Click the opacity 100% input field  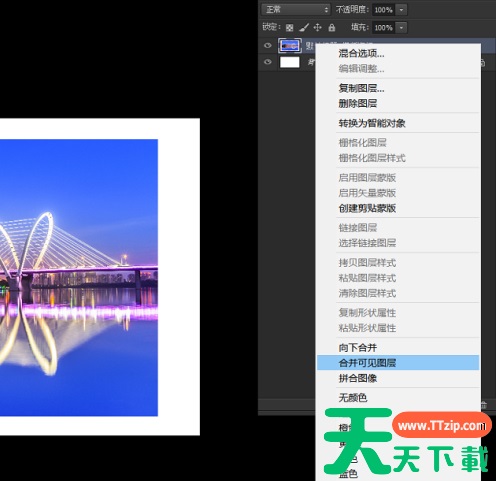pyautogui.click(x=383, y=10)
